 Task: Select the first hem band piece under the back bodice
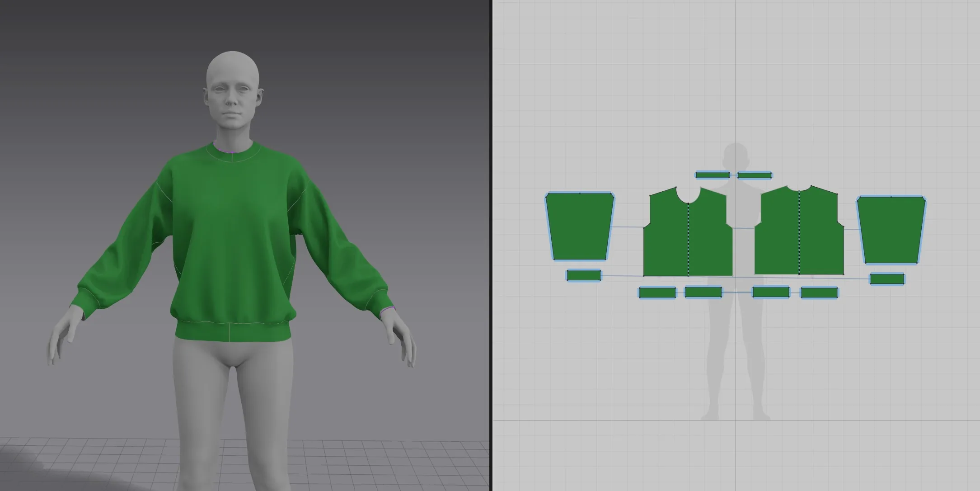click(771, 292)
